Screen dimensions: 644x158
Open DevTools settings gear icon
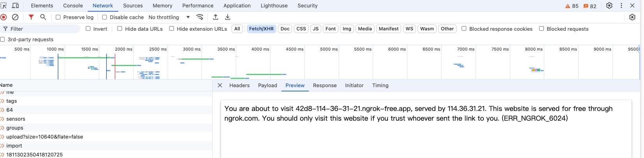click(x=609, y=5)
